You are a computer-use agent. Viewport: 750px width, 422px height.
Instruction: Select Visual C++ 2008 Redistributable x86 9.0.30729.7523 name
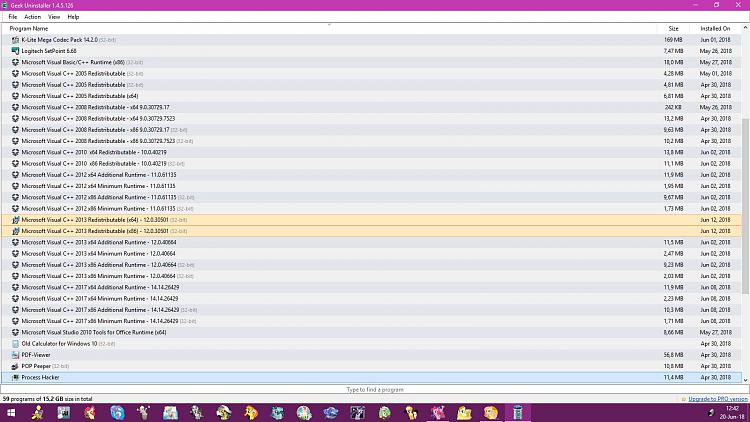tap(98, 141)
